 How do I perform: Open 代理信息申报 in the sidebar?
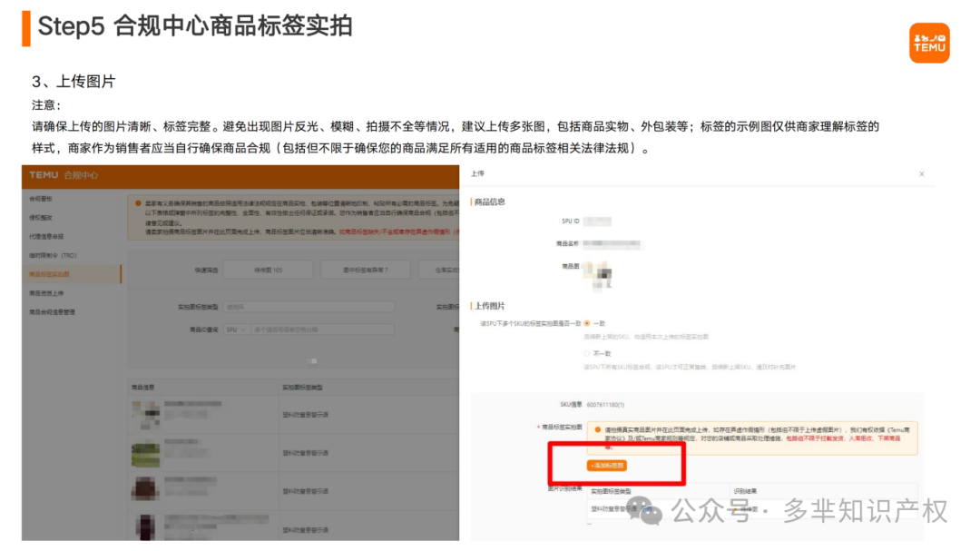tap(46, 236)
